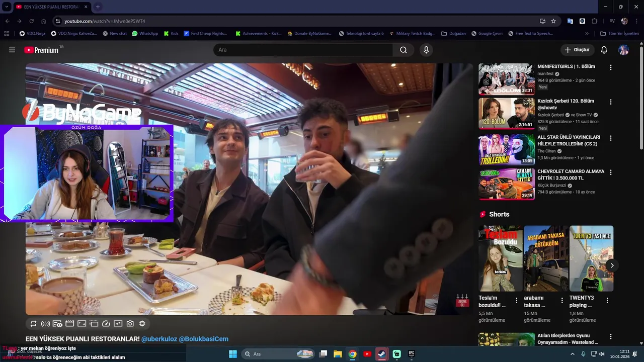The height and width of the screenshot is (362, 644).
Task: Toggle the loop video icon
Action: 33,324
